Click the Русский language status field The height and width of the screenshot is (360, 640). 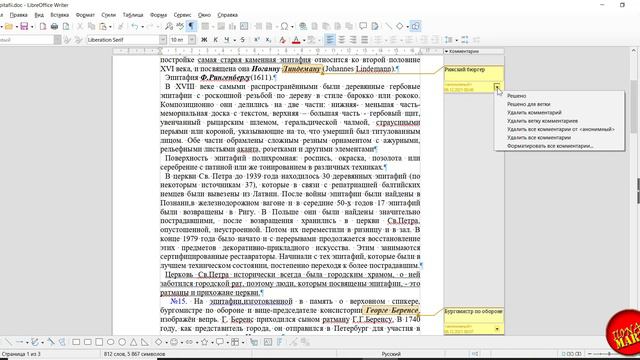[391, 354]
